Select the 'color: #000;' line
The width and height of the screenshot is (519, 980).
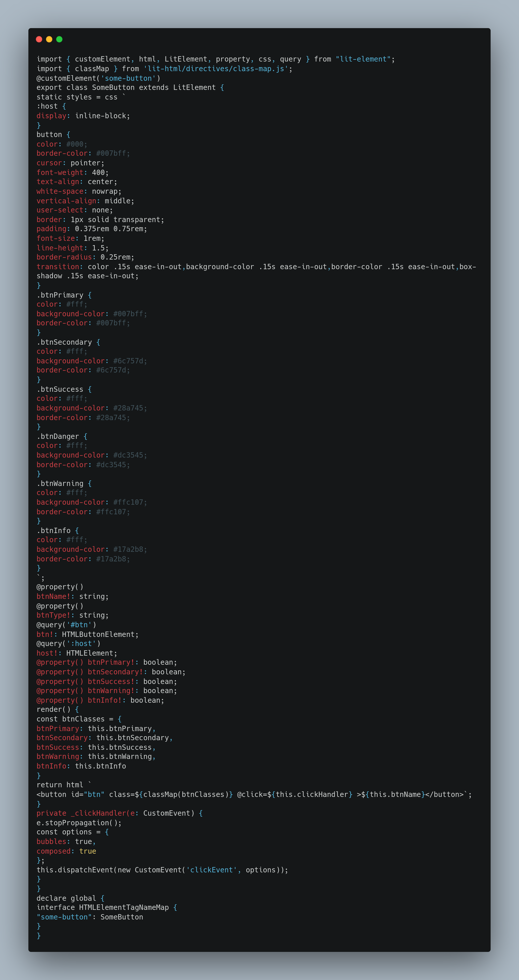[62, 144]
